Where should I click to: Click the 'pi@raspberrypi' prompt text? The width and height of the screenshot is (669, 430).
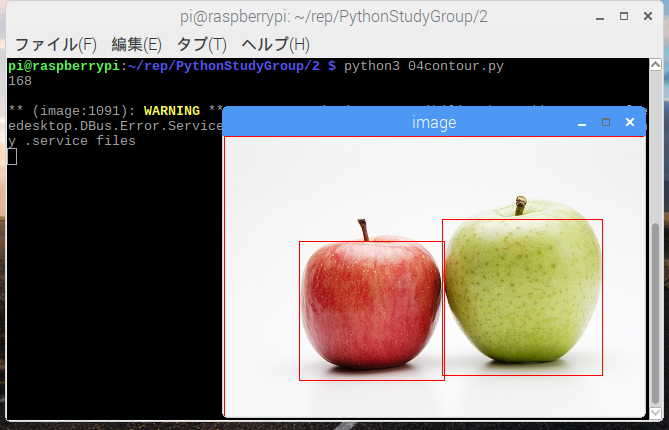64,66
